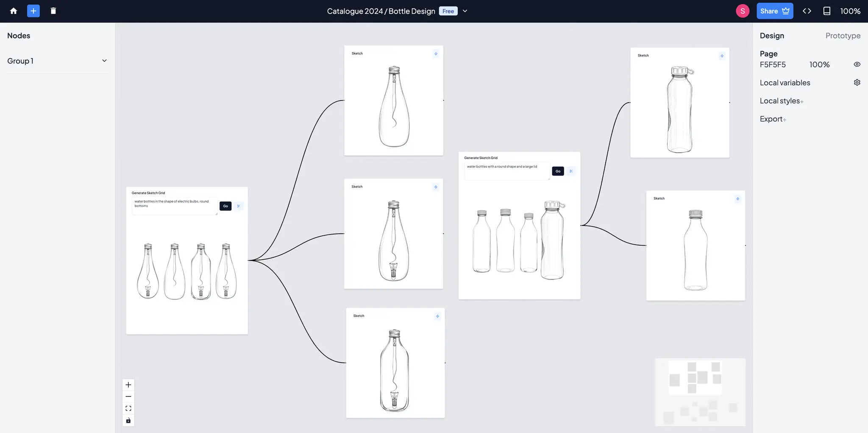The image size is (868, 433).
Task: Toggle page visibility eye icon
Action: tap(857, 64)
